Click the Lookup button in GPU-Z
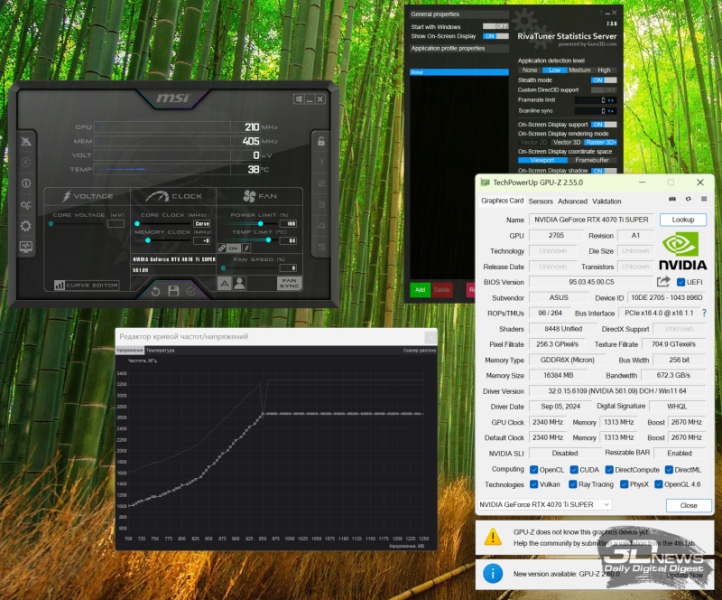This screenshot has height=600, width=722. point(682,220)
